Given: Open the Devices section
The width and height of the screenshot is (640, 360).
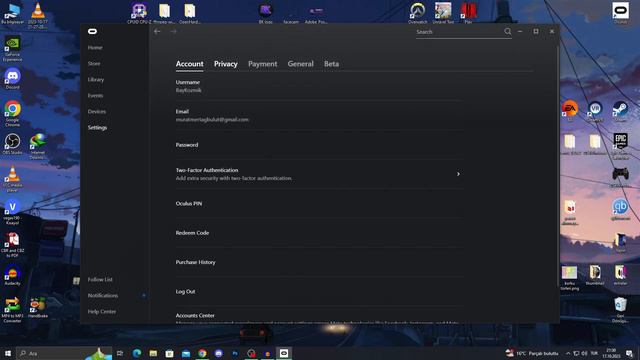Looking at the screenshot, I should [x=97, y=111].
